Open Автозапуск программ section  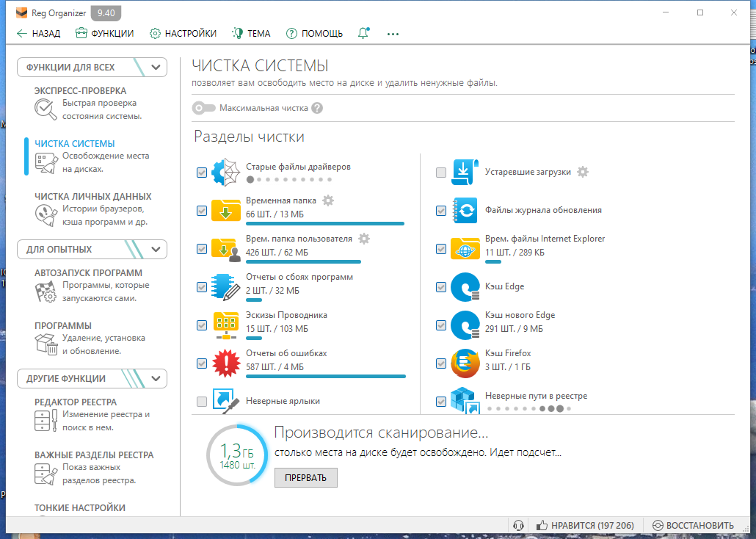[x=92, y=285]
